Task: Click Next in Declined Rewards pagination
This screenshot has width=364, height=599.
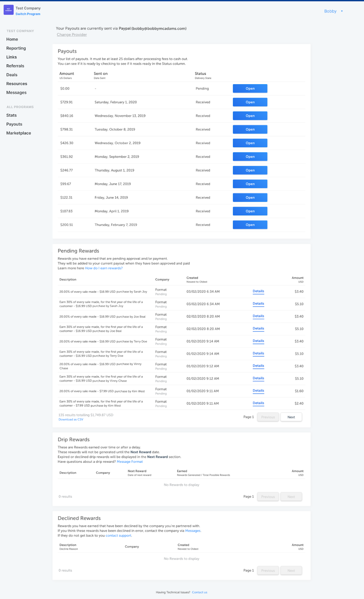Action: pyautogui.click(x=291, y=571)
